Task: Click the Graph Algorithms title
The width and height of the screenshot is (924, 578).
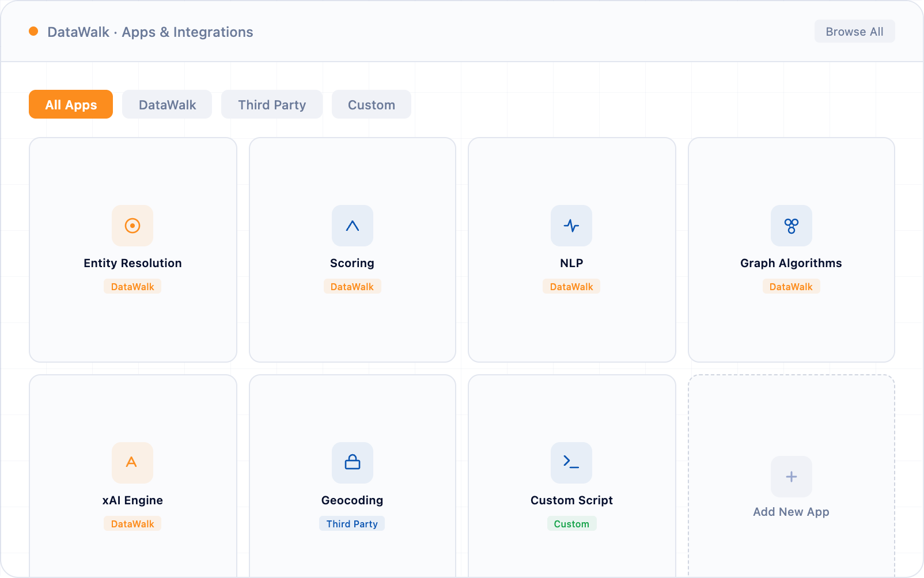Action: pyautogui.click(x=792, y=263)
